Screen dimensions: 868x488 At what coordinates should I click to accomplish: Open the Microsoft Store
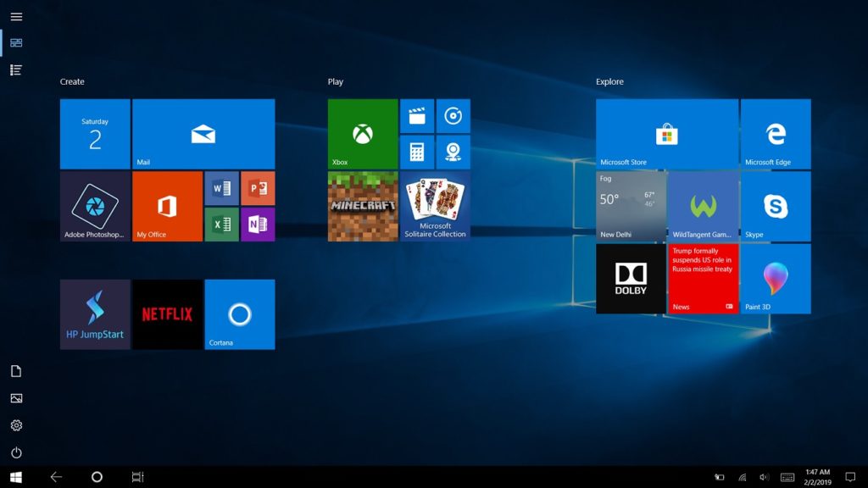666,134
